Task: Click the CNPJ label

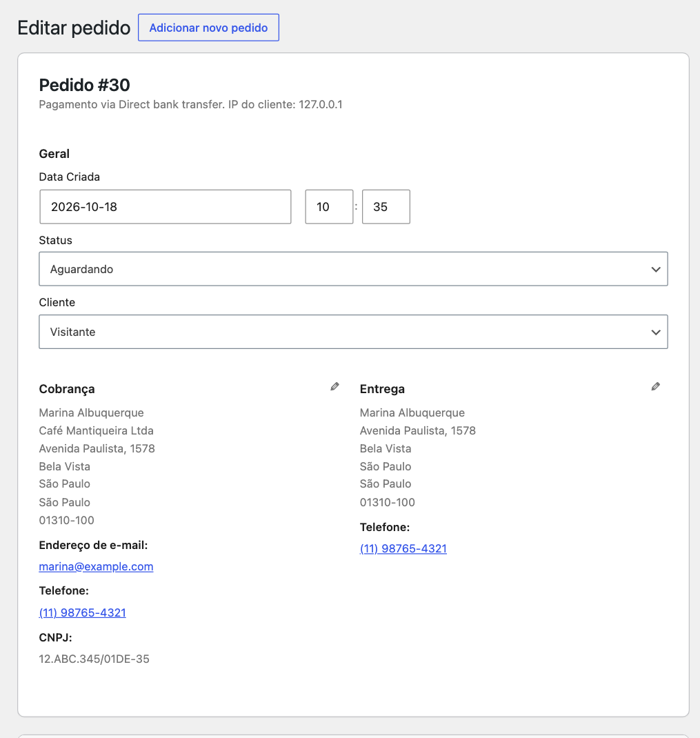Action: [x=56, y=638]
